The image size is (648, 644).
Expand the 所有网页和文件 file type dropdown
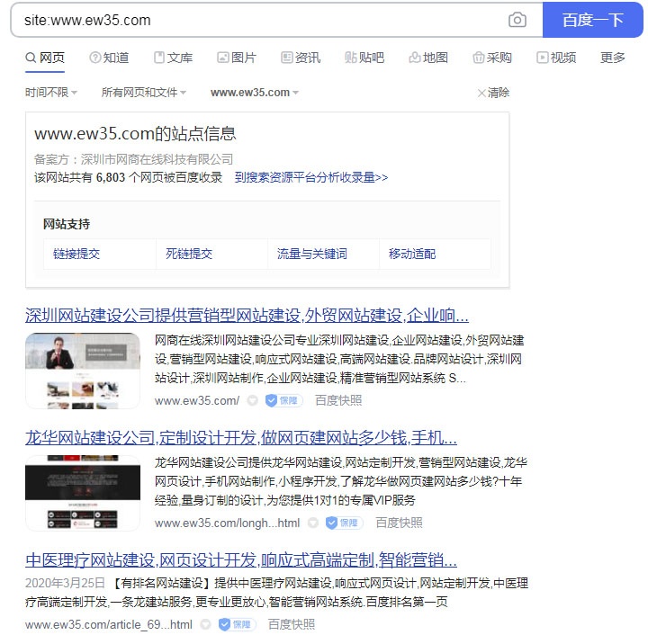[143, 93]
